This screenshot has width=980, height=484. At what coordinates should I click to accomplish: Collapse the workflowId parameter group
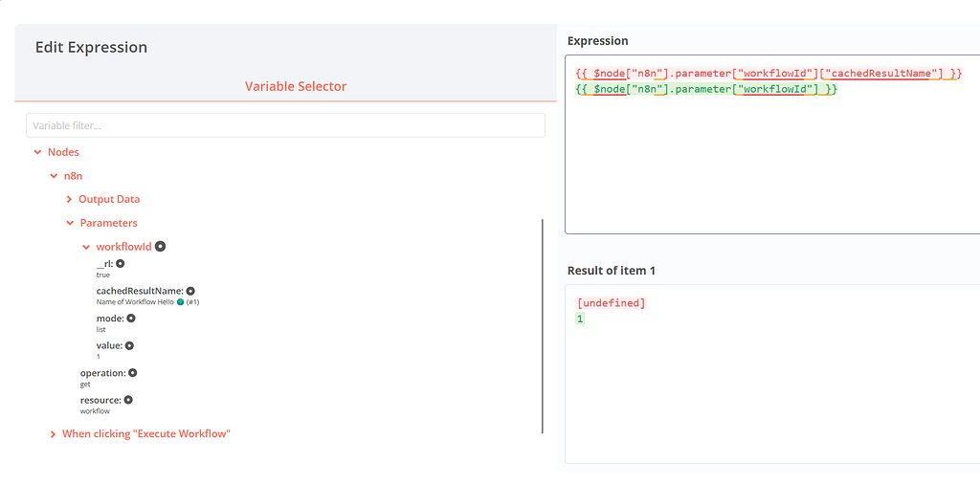tap(86, 247)
